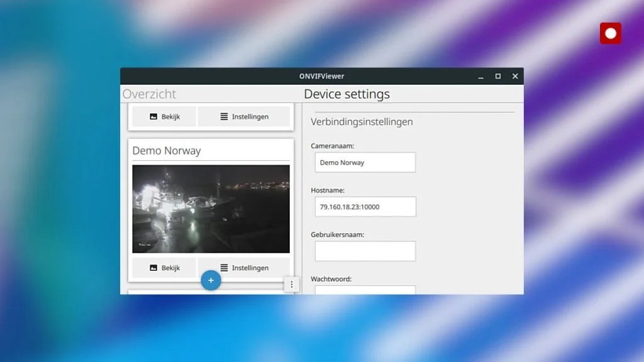Focus the Hostname input field

(x=365, y=207)
